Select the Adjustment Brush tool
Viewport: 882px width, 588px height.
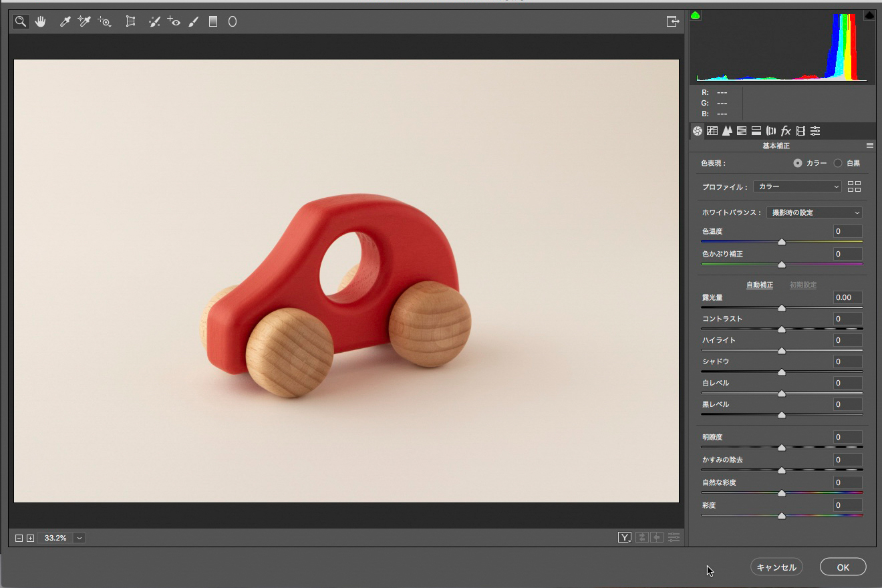click(193, 22)
